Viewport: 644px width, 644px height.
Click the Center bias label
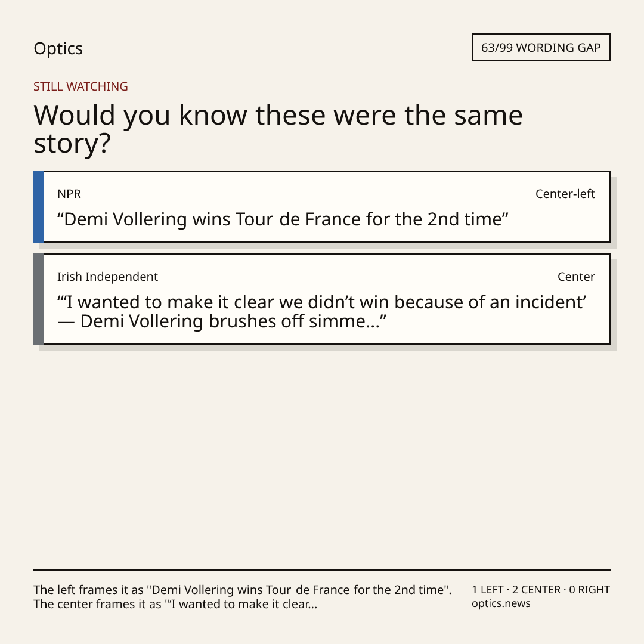click(576, 277)
